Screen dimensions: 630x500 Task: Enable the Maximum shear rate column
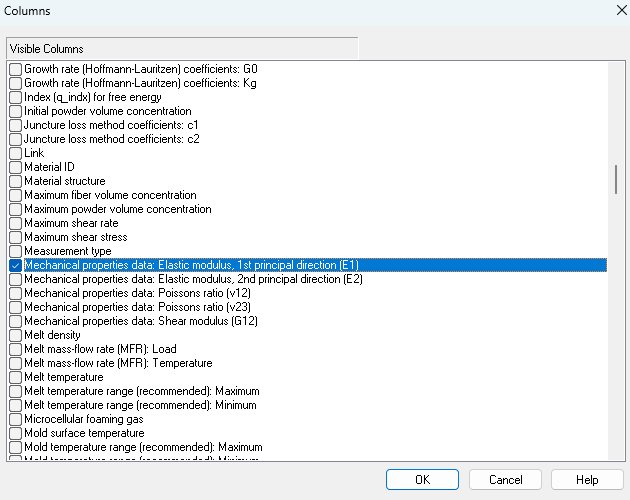pyautogui.click(x=15, y=223)
